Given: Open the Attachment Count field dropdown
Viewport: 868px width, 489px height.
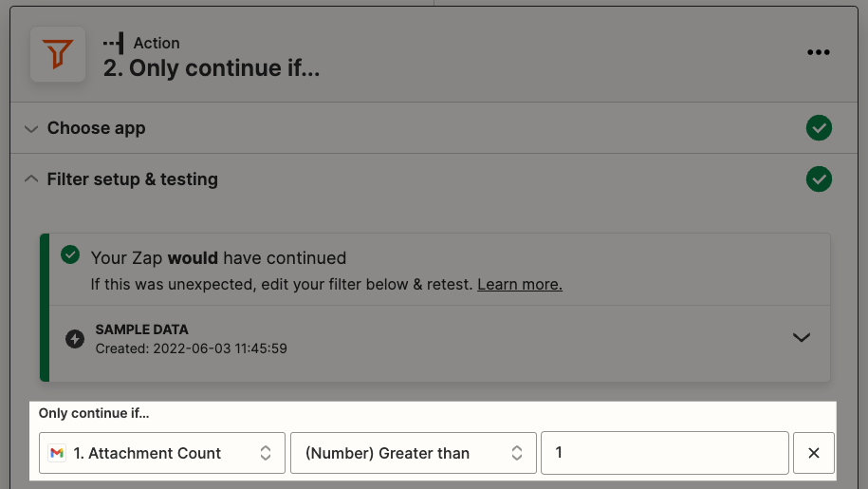Looking at the screenshot, I should pos(161,453).
